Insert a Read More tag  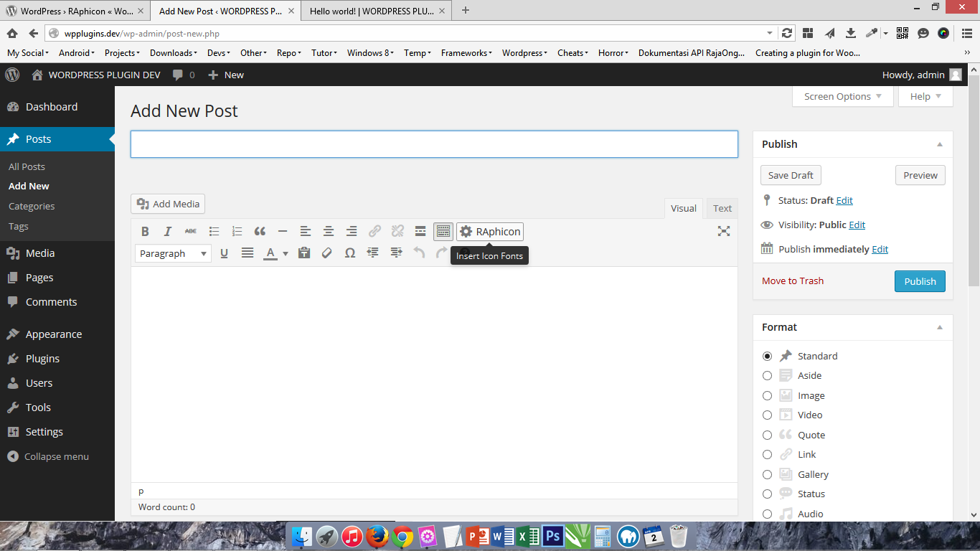click(x=420, y=231)
